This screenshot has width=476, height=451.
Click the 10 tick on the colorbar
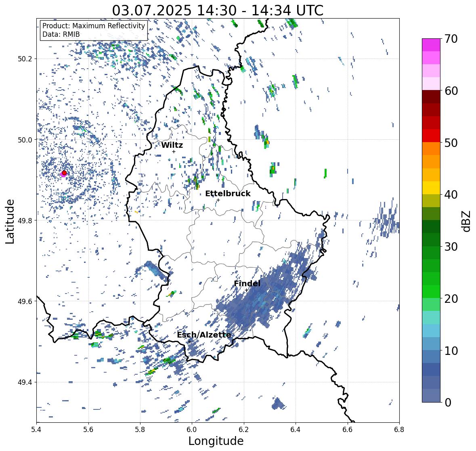pyautogui.click(x=451, y=350)
